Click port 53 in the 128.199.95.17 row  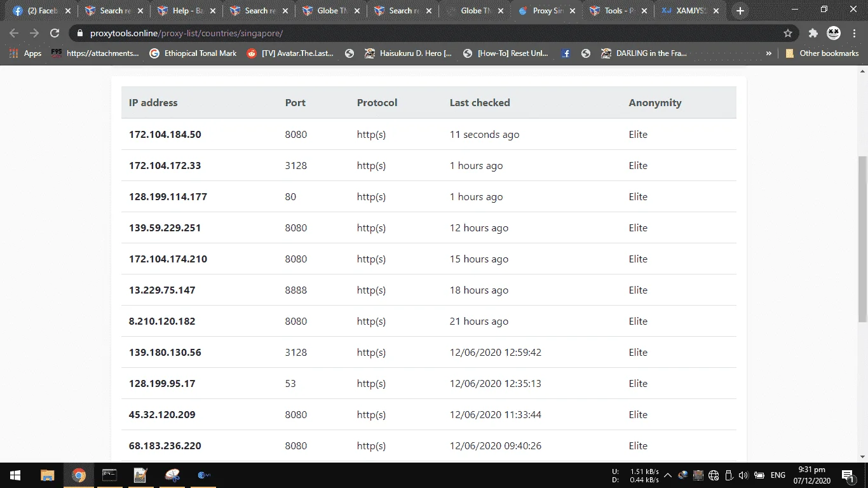(x=290, y=383)
